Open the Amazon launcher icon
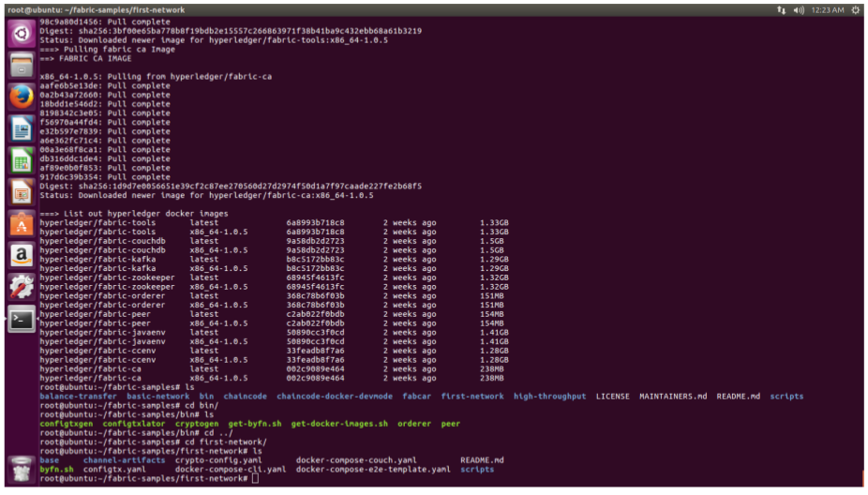The image size is (868, 495). 22,256
